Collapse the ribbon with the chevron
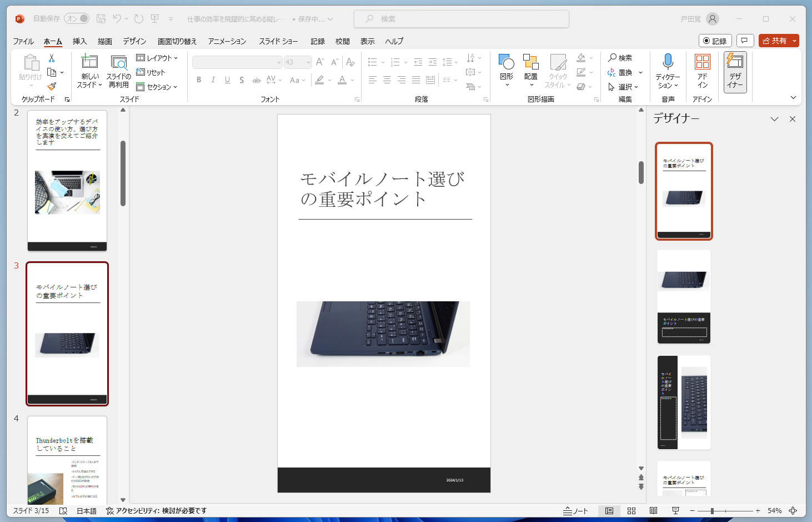The image size is (812, 522). pyautogui.click(x=793, y=98)
